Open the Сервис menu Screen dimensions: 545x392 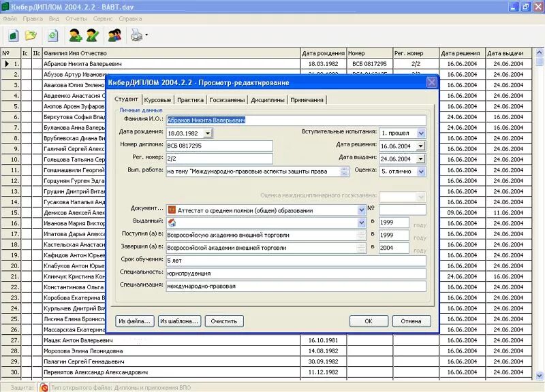click(x=103, y=19)
